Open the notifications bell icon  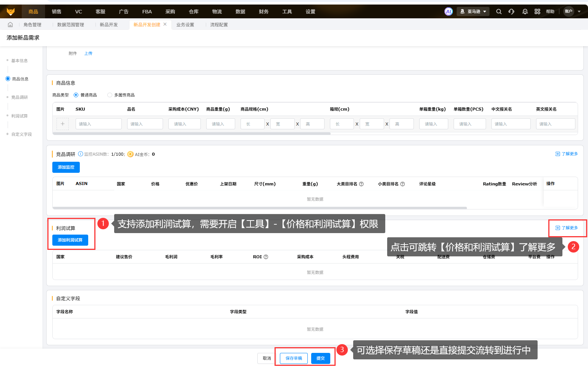525,11
